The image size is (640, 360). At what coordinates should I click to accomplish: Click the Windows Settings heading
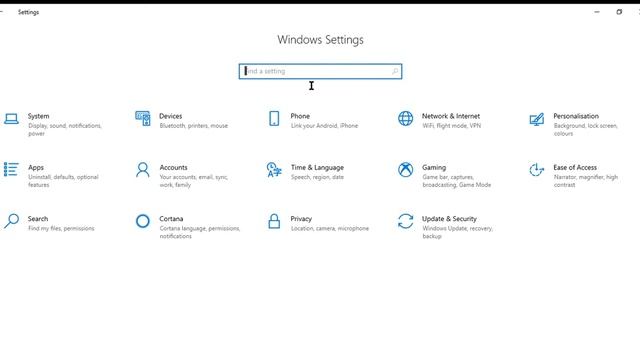click(x=320, y=40)
